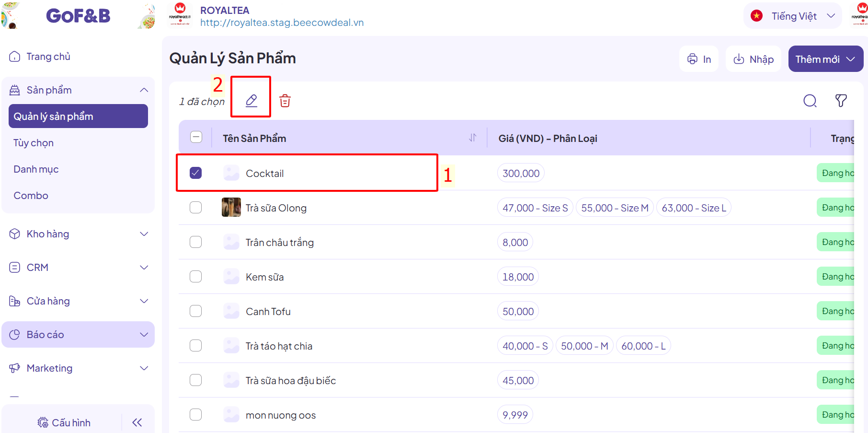Click the Nhập import button
868x433 pixels.
pyautogui.click(x=754, y=59)
